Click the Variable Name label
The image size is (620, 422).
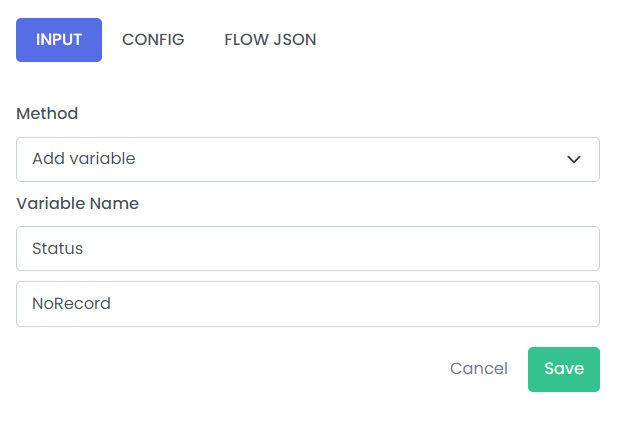[x=78, y=204]
